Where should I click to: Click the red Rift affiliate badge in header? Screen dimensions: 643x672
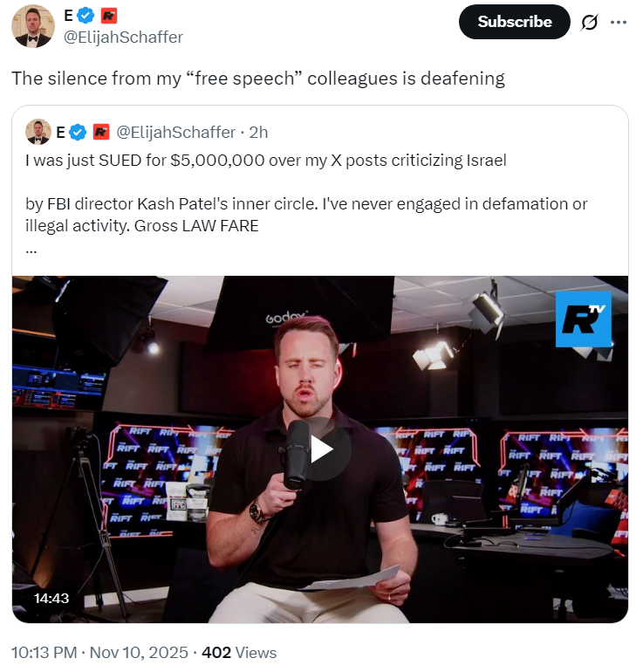click(x=109, y=16)
